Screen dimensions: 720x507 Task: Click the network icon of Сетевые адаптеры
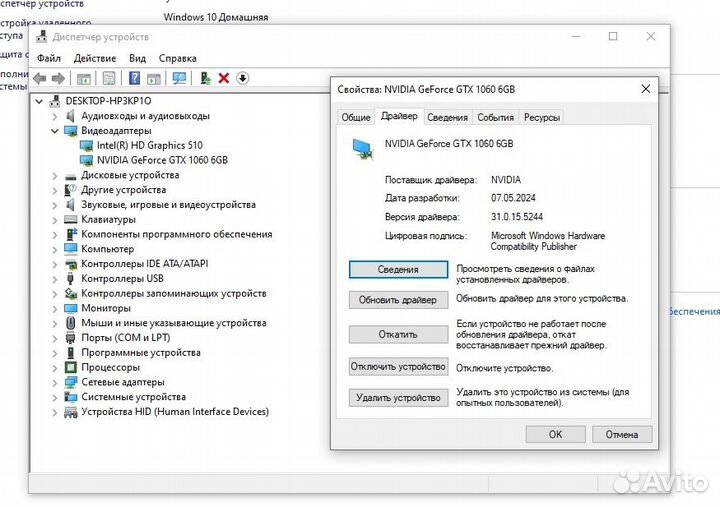point(71,382)
